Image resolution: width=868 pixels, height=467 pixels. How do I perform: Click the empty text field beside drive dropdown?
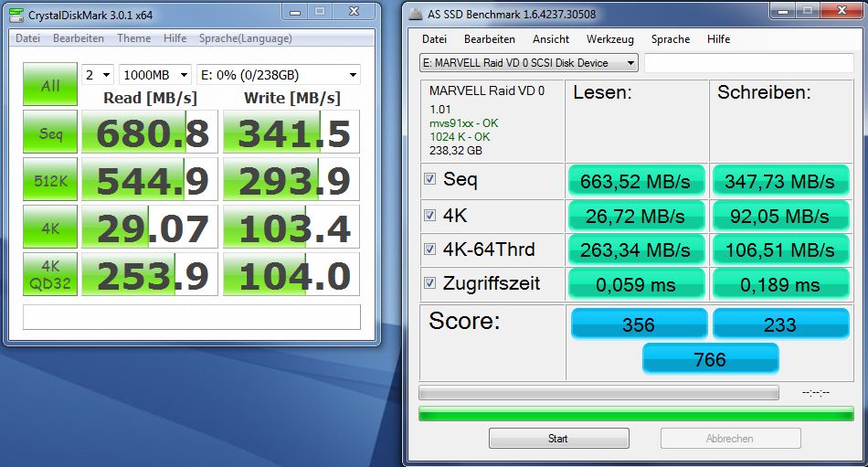pyautogui.click(x=749, y=62)
